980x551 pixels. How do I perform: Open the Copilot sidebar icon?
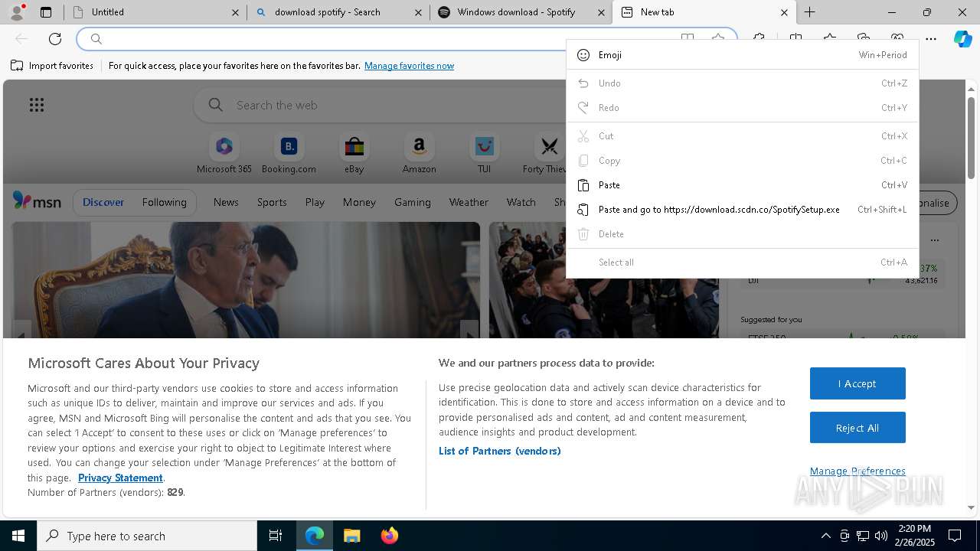tap(963, 39)
